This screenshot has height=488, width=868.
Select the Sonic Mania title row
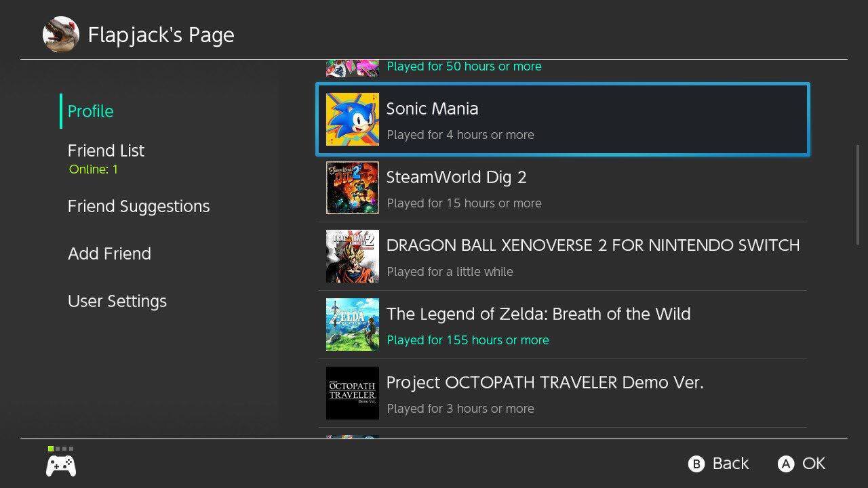(x=563, y=119)
